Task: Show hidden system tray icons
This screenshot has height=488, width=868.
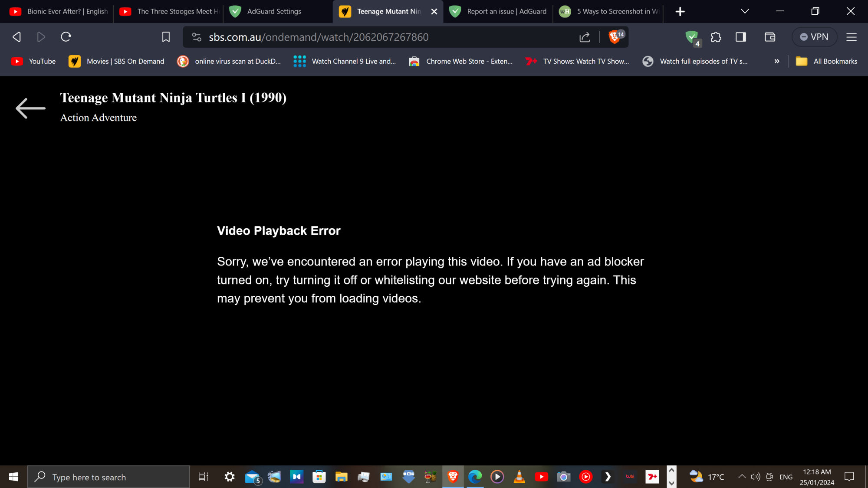Action: click(742, 477)
